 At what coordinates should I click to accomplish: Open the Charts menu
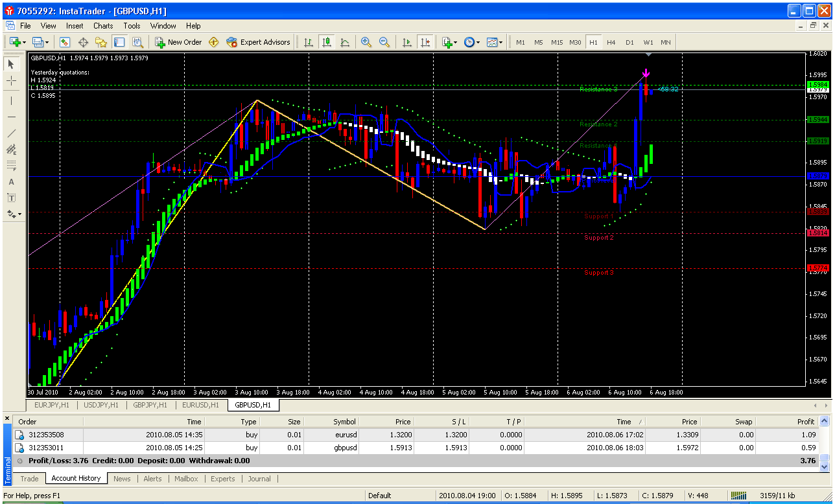[x=102, y=26]
